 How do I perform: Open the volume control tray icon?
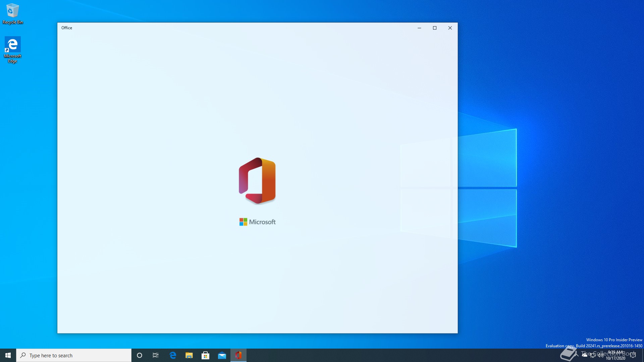click(x=601, y=355)
